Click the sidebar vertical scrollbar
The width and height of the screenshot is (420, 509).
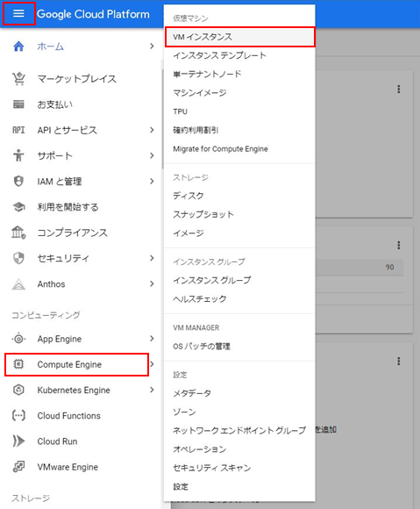click(162, 118)
